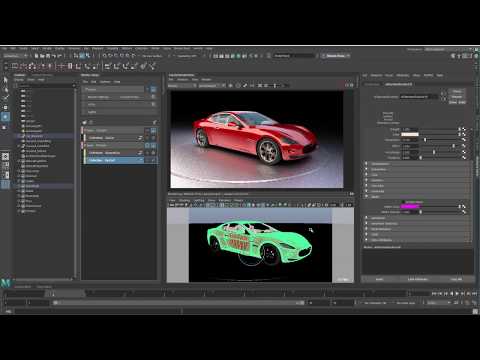The height and width of the screenshot is (360, 480).
Task: Click the Undo arrow in status line
Action: click(54, 56)
